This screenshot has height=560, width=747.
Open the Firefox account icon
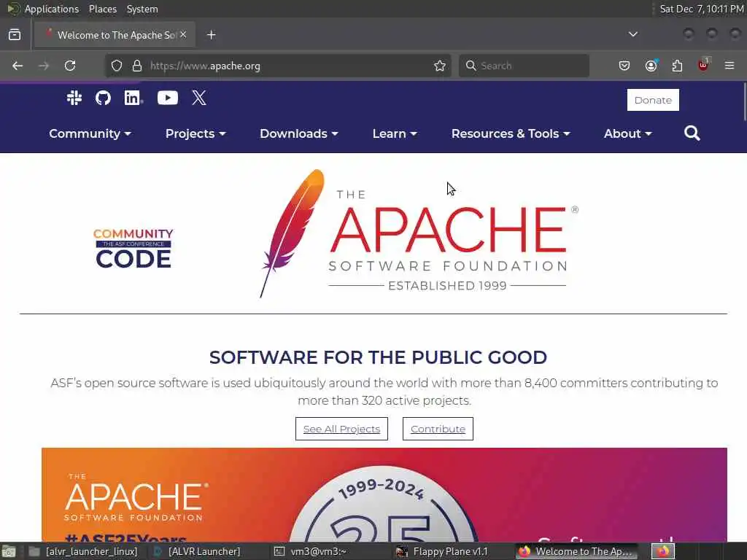pyautogui.click(x=651, y=66)
